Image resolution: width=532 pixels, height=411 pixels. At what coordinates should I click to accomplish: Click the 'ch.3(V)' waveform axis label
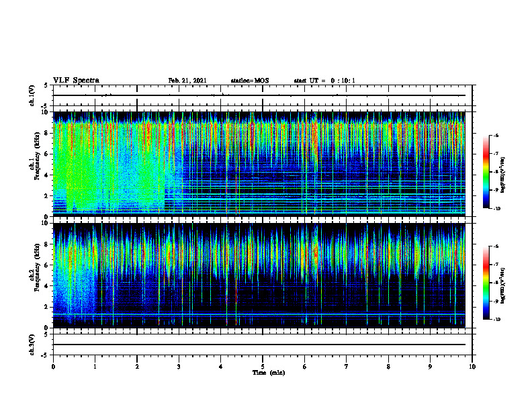pos(32,345)
